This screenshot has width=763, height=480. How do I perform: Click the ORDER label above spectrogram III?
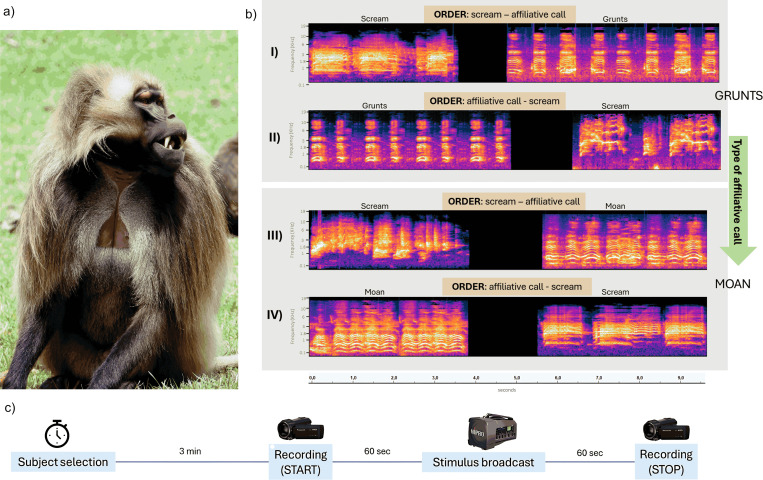[514, 201]
